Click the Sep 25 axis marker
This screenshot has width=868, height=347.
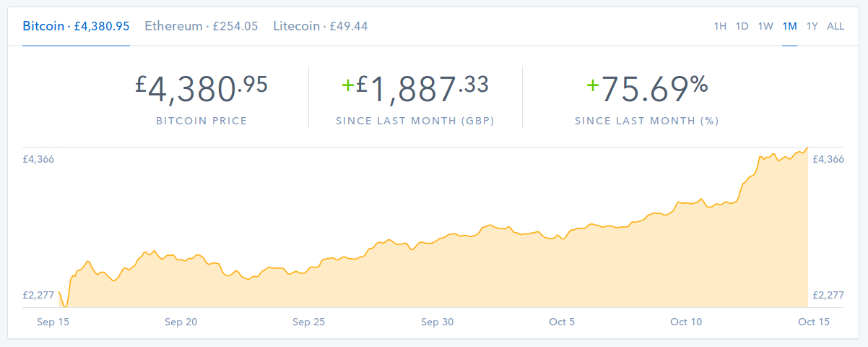308,322
